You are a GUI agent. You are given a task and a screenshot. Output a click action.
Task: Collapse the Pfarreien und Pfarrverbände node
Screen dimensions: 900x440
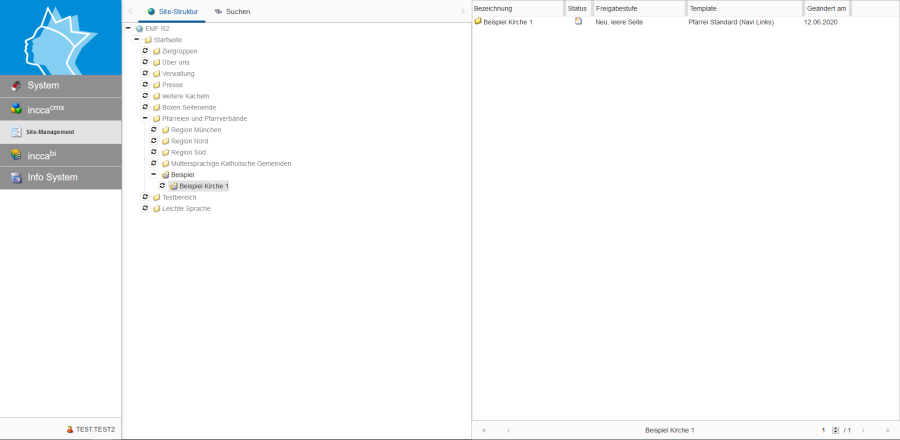(145, 118)
